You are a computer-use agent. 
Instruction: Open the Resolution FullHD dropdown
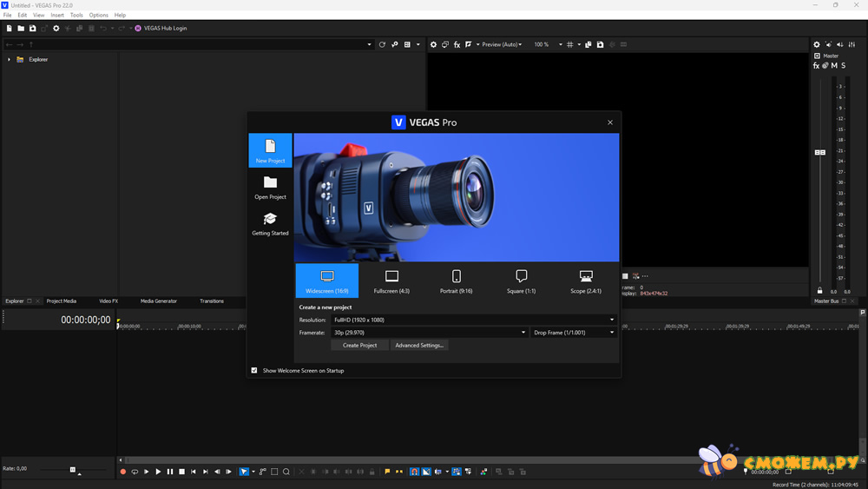(x=474, y=320)
